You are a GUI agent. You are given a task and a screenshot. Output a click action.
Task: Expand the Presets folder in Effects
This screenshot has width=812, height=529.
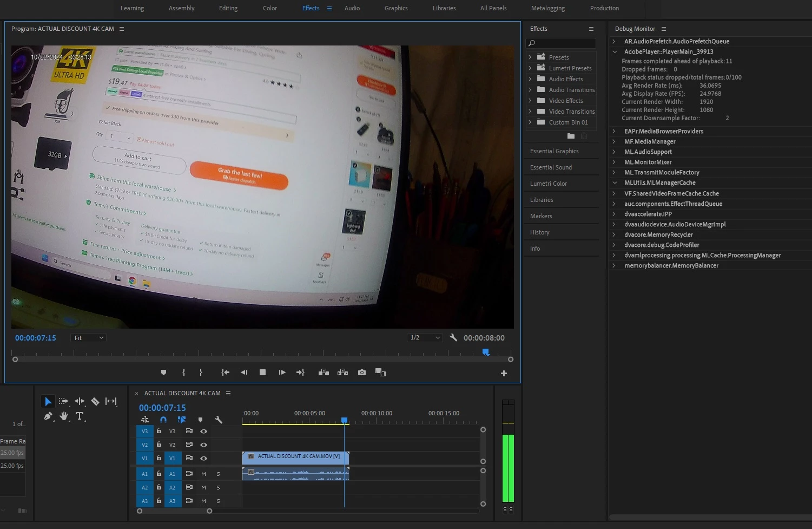(x=530, y=57)
